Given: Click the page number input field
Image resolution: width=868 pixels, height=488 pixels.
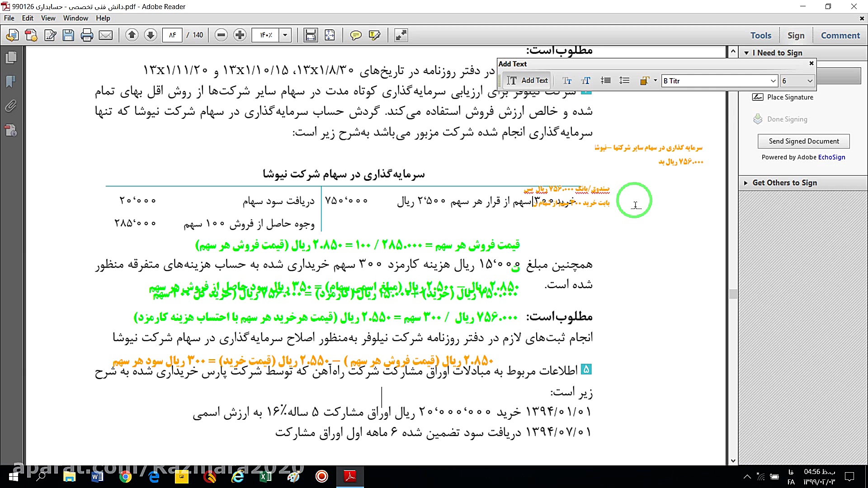Looking at the screenshot, I should (172, 35).
